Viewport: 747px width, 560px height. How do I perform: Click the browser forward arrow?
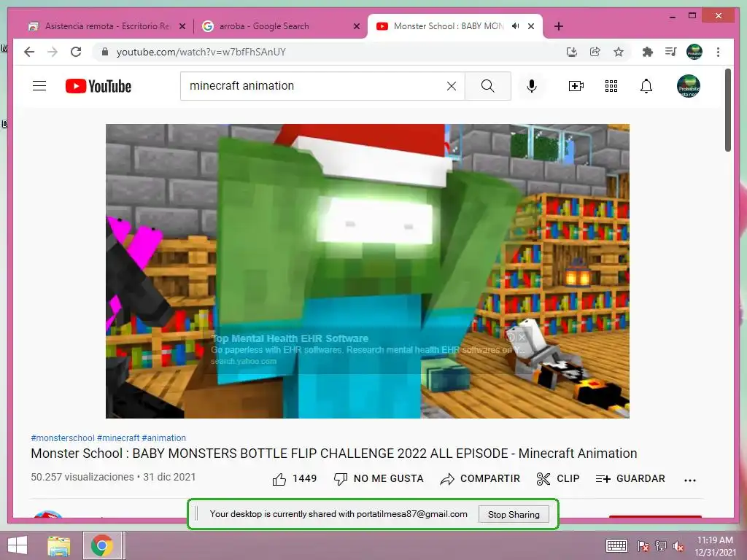(x=53, y=52)
